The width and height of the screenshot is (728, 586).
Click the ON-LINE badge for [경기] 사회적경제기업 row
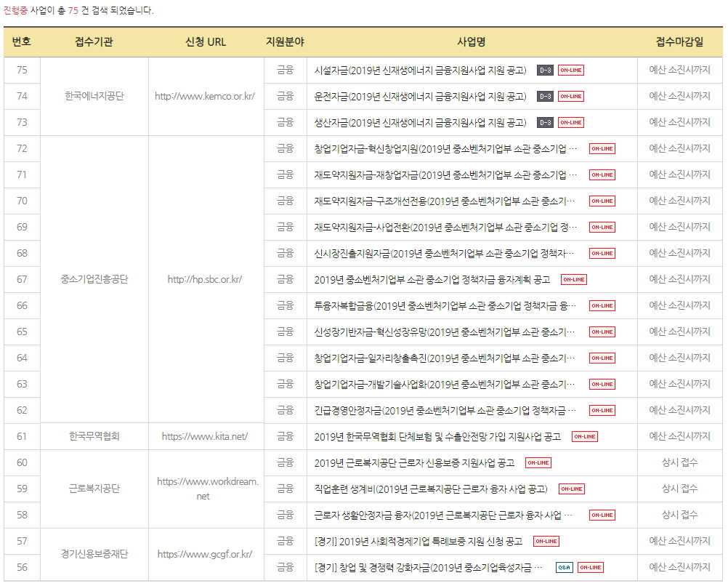coord(546,542)
